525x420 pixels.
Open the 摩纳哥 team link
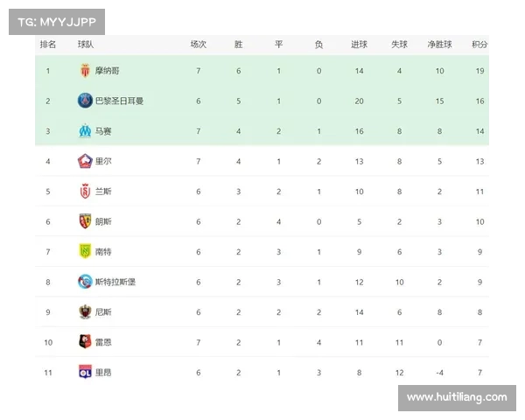(107, 71)
